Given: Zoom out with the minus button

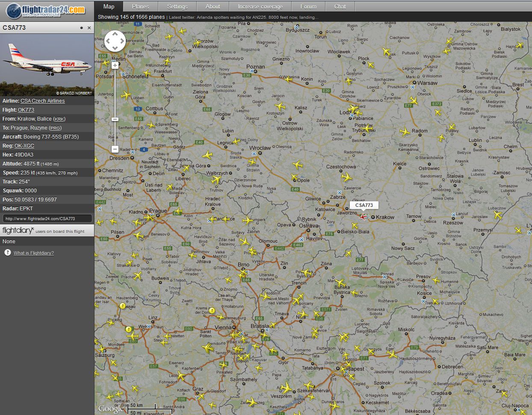Looking at the screenshot, I should [x=115, y=149].
